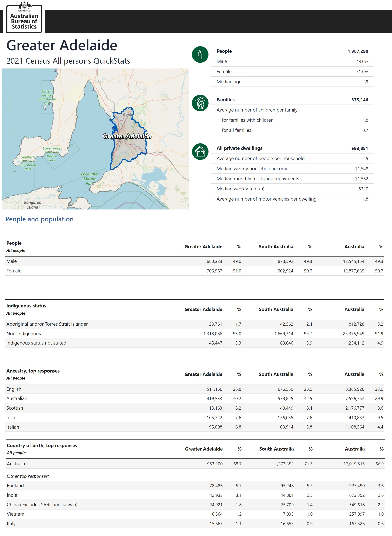Screen dimensions: 392x536
Task: Select the South Australia column header
Action: pyautogui.click(x=276, y=247)
